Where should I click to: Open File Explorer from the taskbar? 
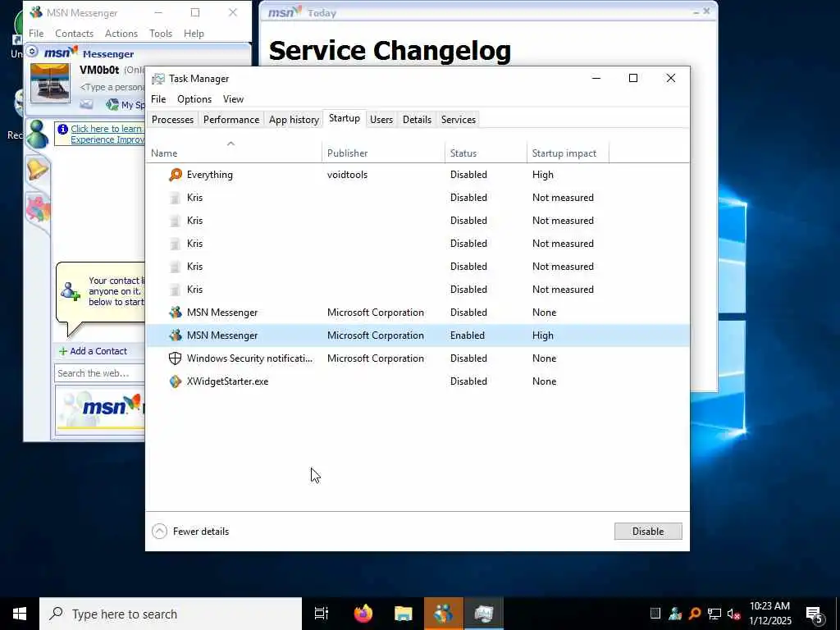click(404, 614)
